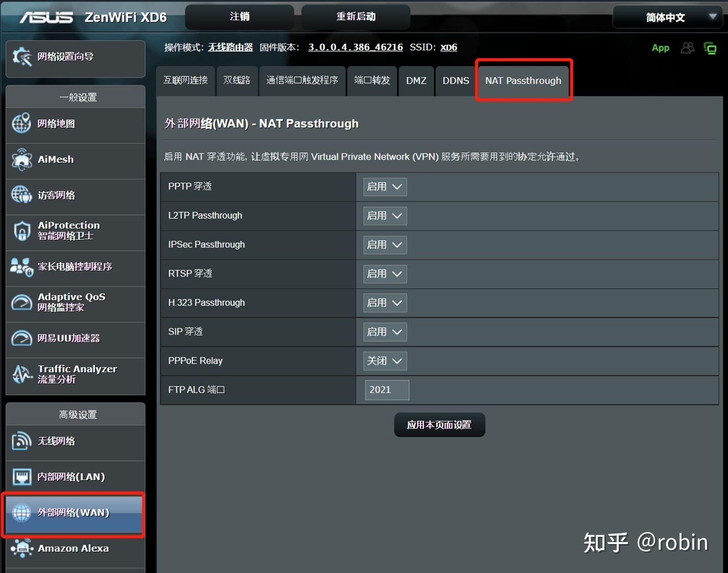Click the NetEase UU accelerator icon
This screenshot has width=728, height=573.
point(21,338)
